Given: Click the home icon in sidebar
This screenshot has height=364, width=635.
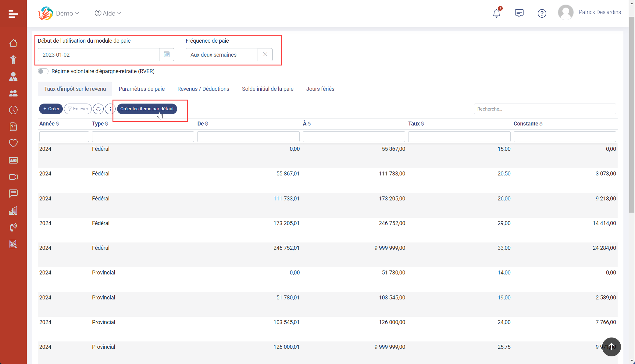Looking at the screenshot, I should coord(13,43).
